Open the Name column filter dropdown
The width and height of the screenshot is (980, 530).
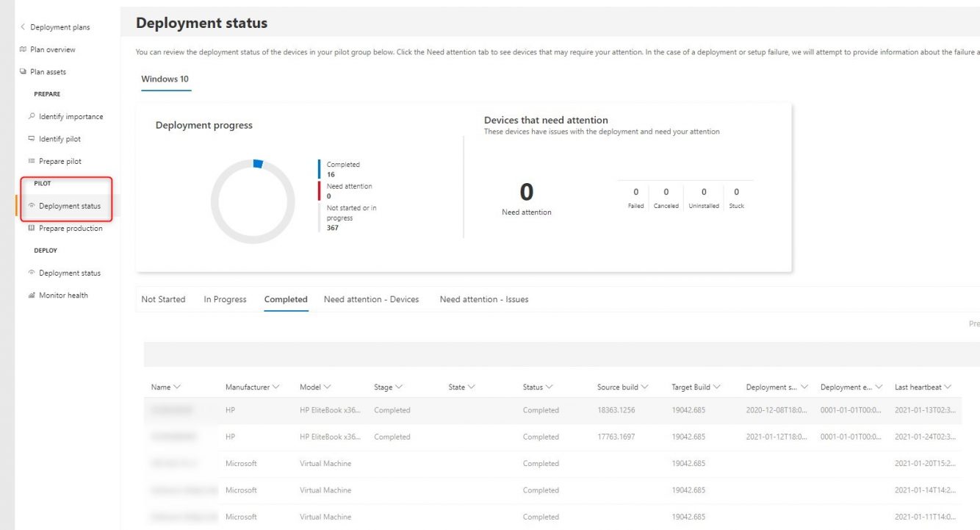(177, 387)
